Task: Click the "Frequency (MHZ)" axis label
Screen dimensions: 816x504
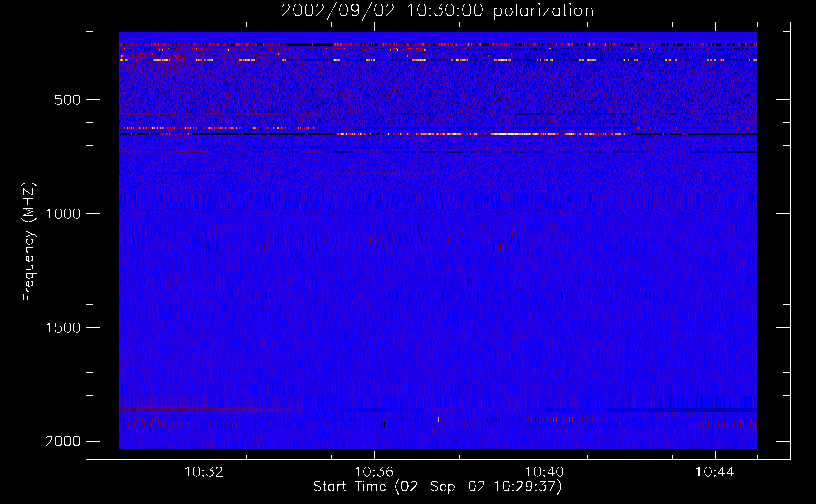Action: point(29,242)
